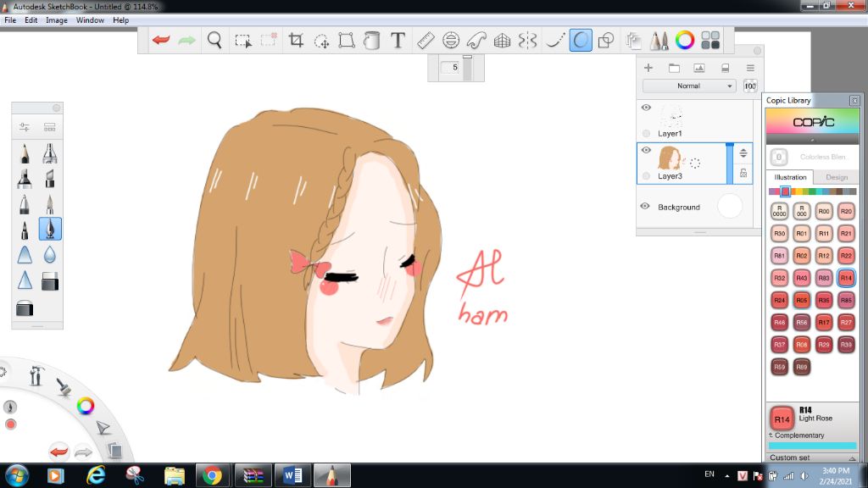868x488 pixels.
Task: Click the lagoon Undo arrow
Action: pyautogui.click(x=58, y=452)
